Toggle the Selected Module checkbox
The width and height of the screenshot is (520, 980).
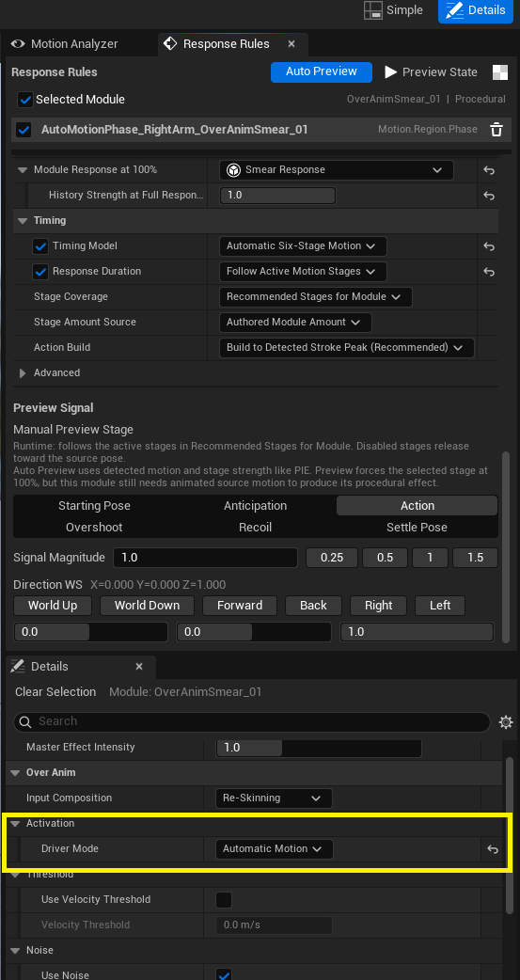[x=25, y=100]
